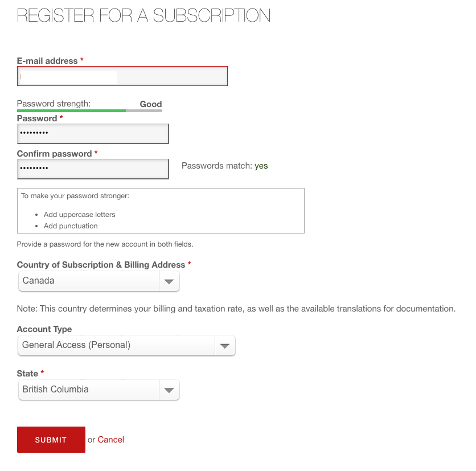Click the REGISTER FOR A SUBSCRIPTION heading
Image resolution: width=476 pixels, height=471 pixels.
tap(143, 15)
